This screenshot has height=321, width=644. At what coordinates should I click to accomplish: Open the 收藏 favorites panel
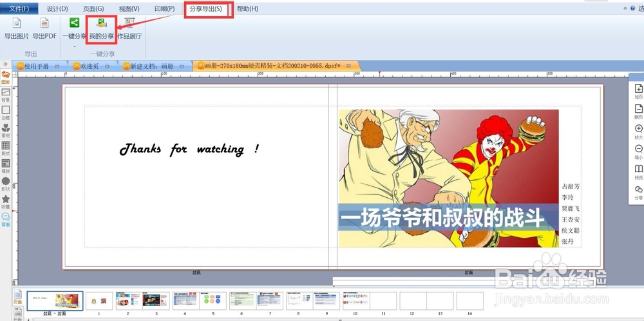6,202
